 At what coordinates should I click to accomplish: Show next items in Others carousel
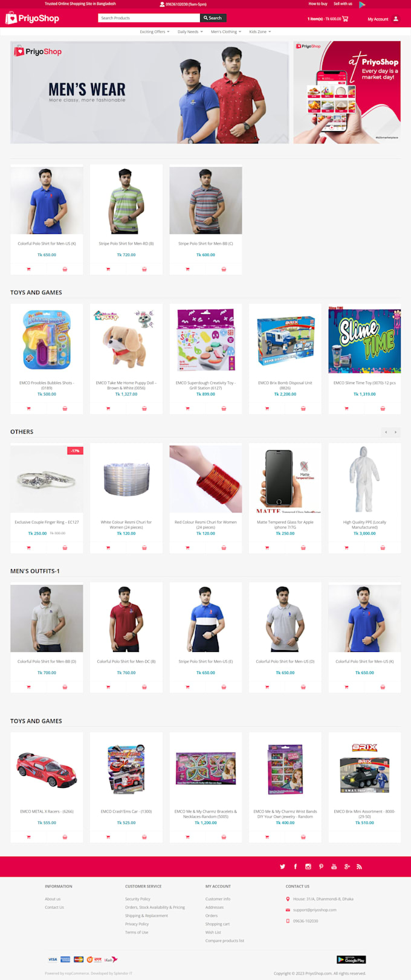click(396, 432)
